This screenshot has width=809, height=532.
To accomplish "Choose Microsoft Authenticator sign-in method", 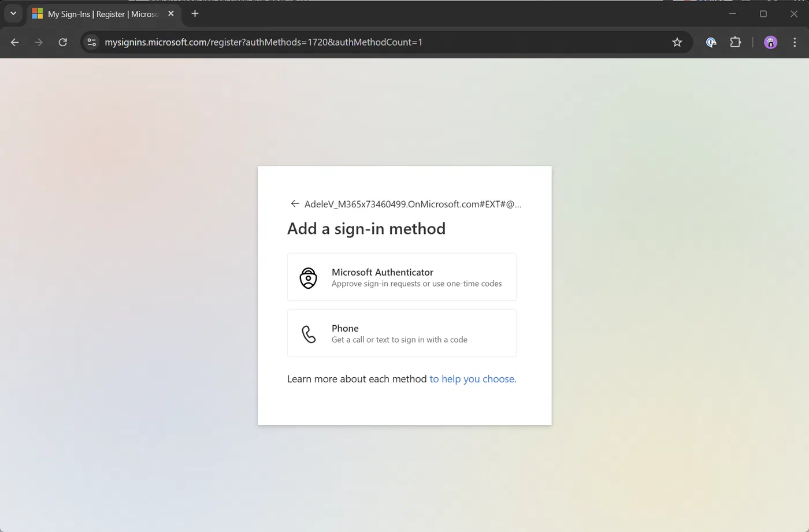I will [x=402, y=277].
